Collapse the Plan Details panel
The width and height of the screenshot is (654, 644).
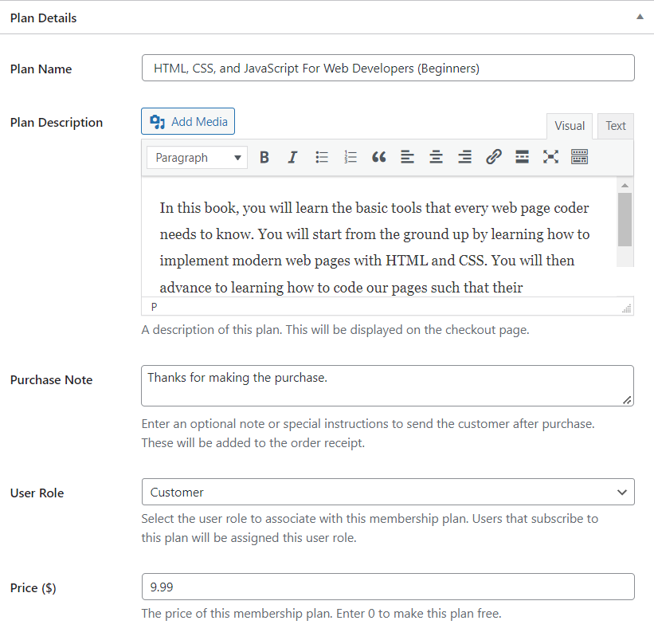coord(640,17)
